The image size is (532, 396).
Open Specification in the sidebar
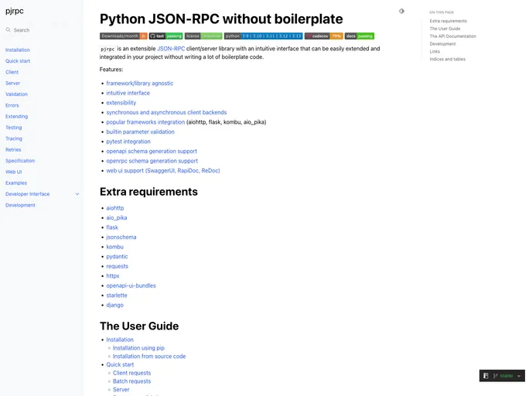pos(20,161)
